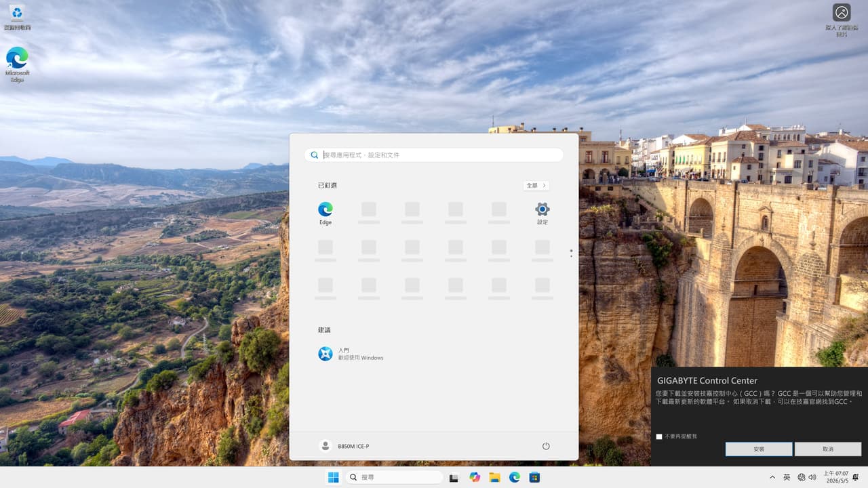Click Cancel (取消) in GIGABYTE dialog

(828, 449)
